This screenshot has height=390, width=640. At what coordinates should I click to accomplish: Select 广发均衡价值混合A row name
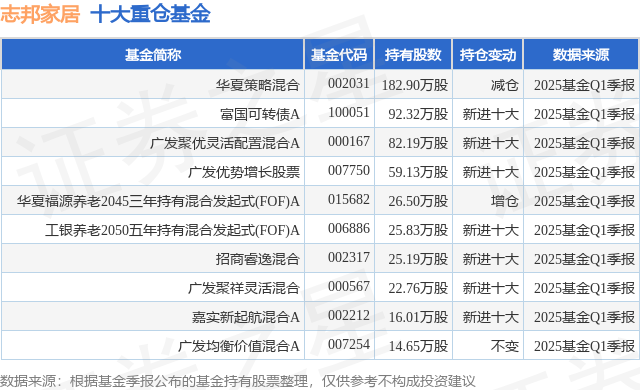(x=239, y=346)
